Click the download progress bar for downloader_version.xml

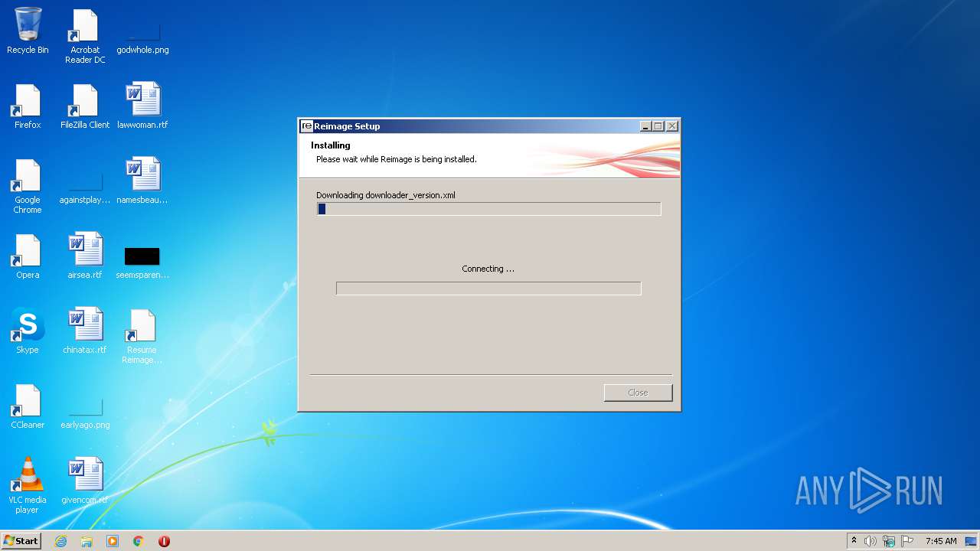click(x=488, y=209)
